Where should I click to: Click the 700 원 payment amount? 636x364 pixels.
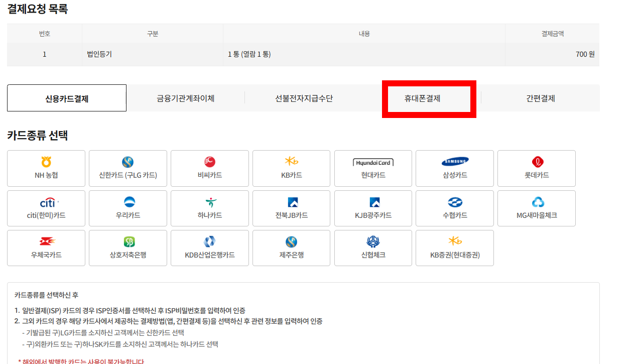(585, 54)
